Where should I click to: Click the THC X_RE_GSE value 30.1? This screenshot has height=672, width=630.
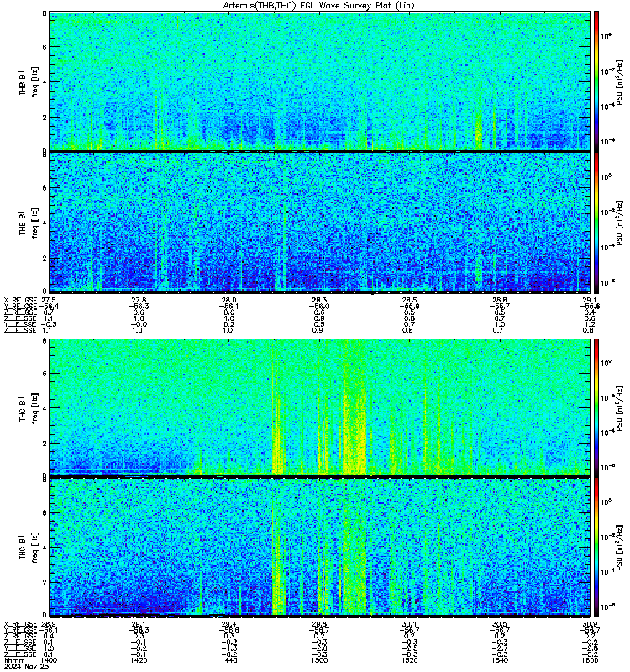pos(409,624)
